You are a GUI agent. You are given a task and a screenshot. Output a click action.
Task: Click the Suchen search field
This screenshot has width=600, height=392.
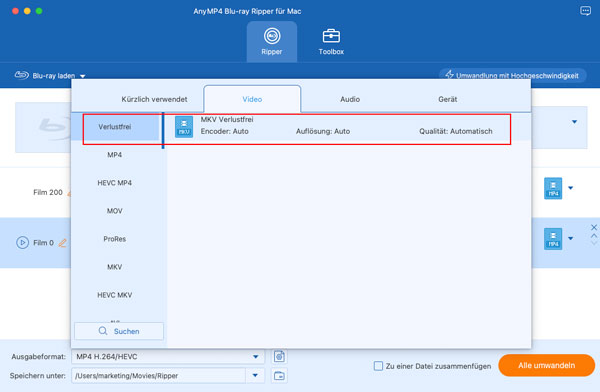tap(119, 331)
